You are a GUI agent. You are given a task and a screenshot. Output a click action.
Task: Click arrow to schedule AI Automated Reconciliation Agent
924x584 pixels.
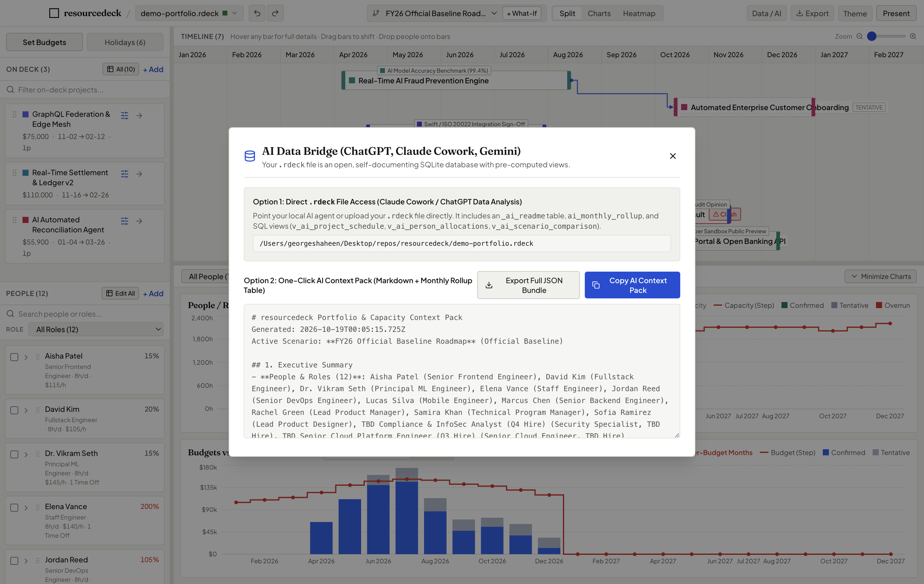(x=139, y=221)
